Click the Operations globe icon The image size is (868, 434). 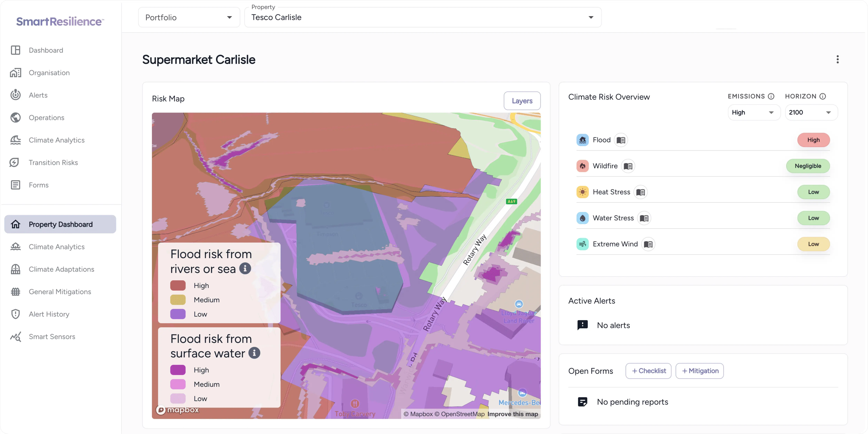pyautogui.click(x=15, y=118)
